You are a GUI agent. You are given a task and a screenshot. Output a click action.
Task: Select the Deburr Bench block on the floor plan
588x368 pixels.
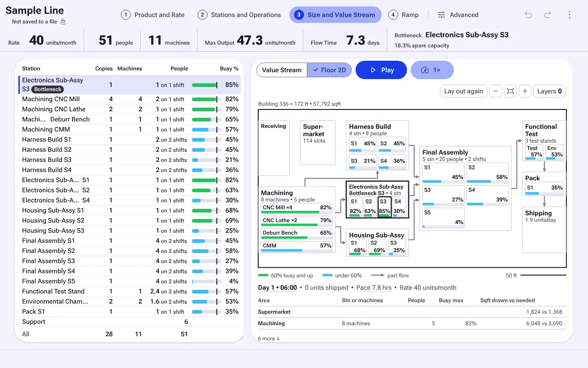[x=297, y=235]
